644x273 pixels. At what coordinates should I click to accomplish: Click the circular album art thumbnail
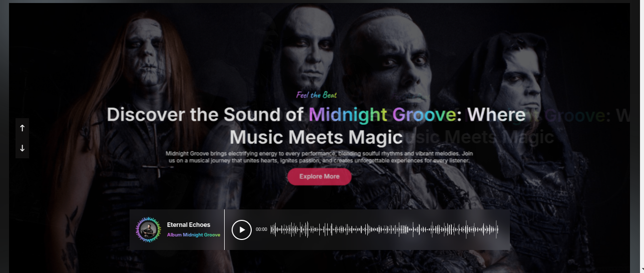coord(148,230)
